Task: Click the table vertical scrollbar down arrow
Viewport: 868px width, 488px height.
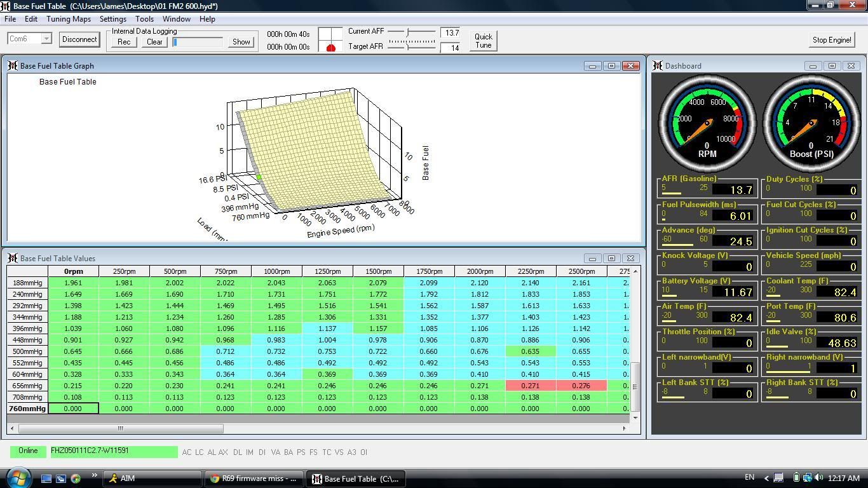Action: [634, 417]
